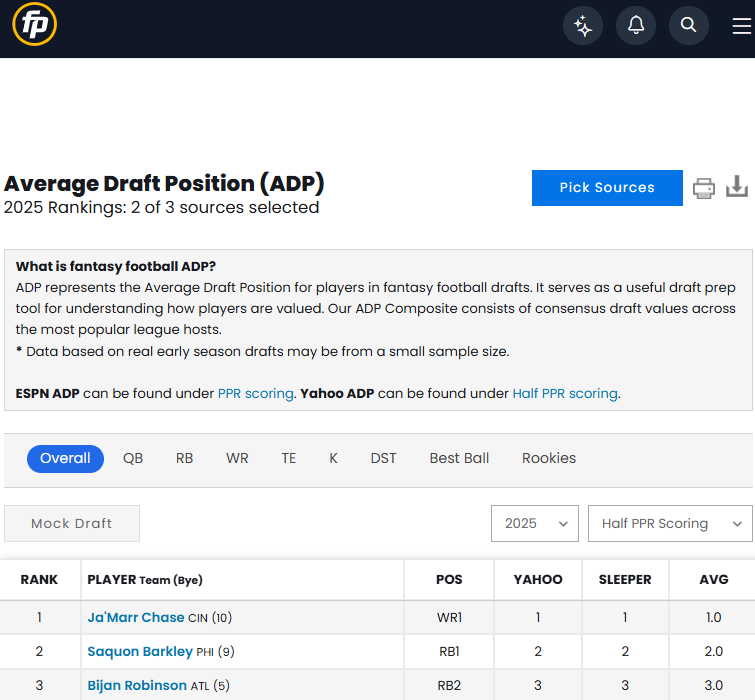755x700 pixels.
Task: Follow the PPR scoring link
Action: tap(256, 393)
